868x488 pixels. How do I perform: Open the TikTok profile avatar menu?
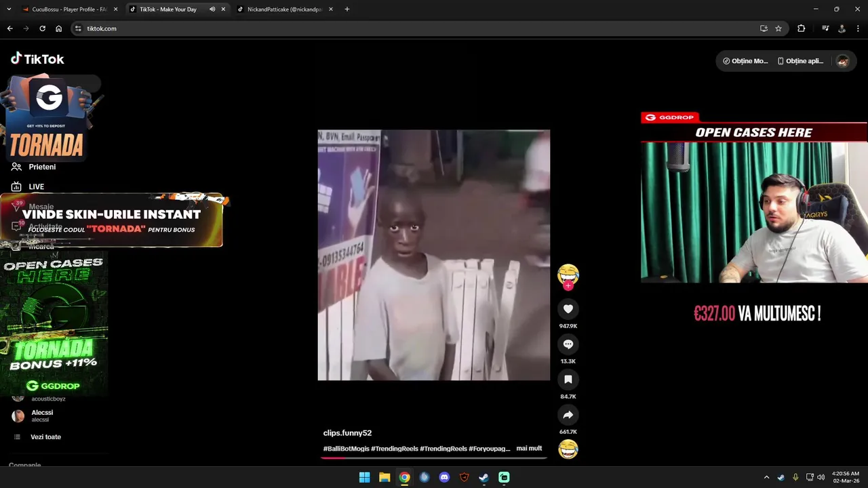tap(842, 61)
